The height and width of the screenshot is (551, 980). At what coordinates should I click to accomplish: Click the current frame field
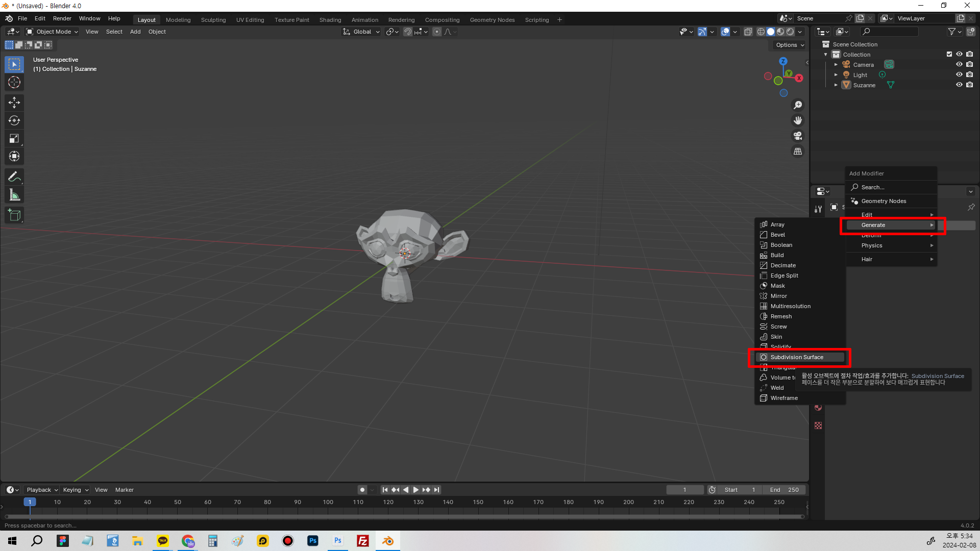tap(684, 490)
